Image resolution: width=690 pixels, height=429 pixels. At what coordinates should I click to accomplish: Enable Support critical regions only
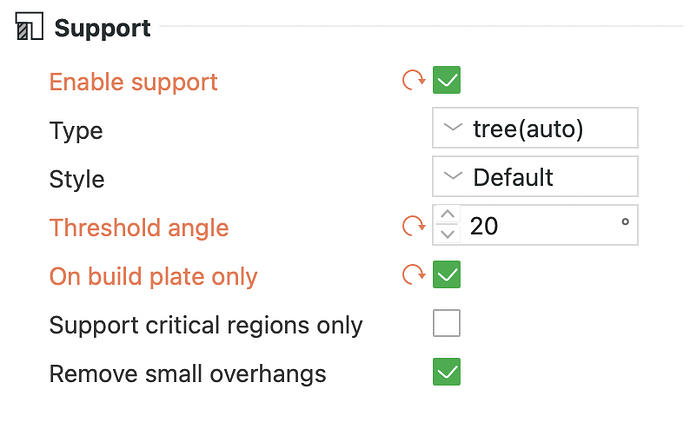coord(447,323)
